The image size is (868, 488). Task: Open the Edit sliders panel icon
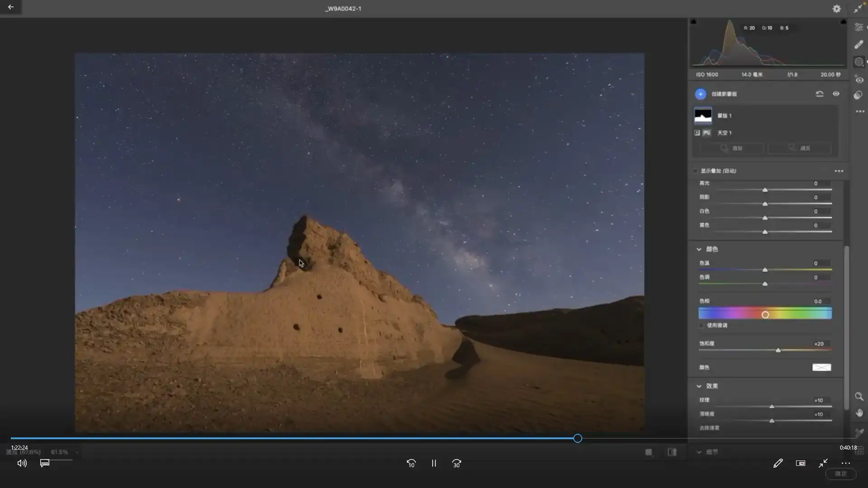[x=859, y=28]
